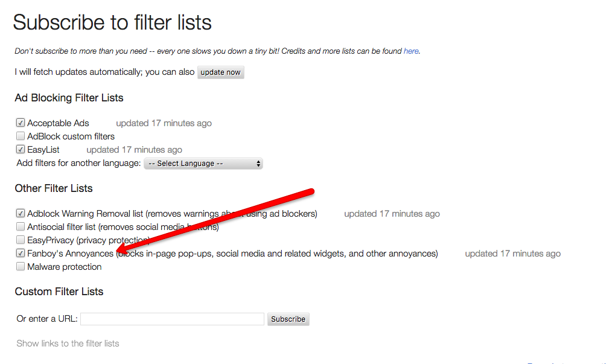615x364 pixels.
Task: Check the EasyPrivacy checkbox
Action: pos(21,240)
